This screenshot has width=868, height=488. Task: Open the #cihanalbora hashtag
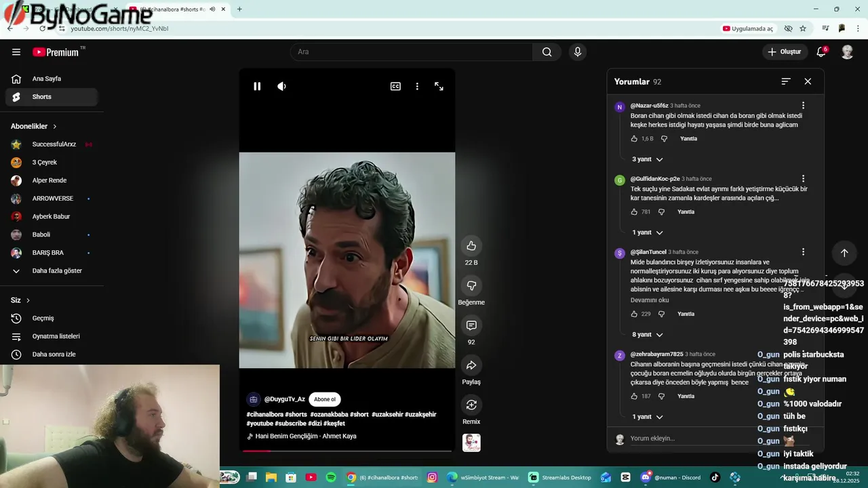(x=264, y=415)
